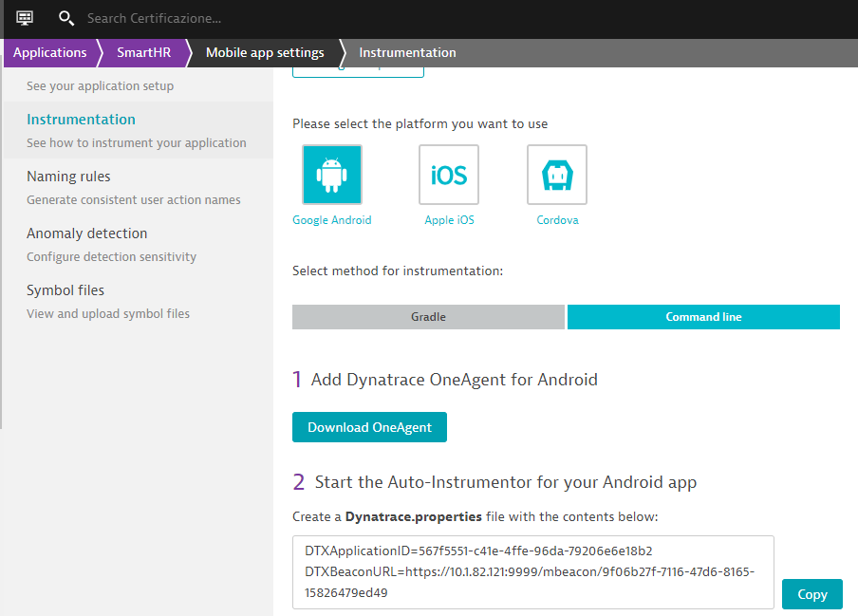858x616 pixels.
Task: Switch to Gradle instrumentation method
Action: (428, 317)
